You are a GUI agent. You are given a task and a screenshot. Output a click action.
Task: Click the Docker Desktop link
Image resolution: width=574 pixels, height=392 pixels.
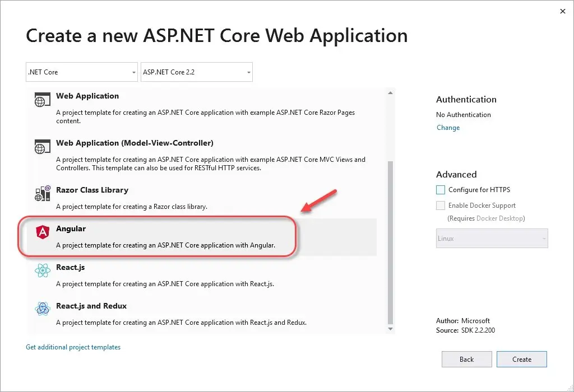pos(499,218)
